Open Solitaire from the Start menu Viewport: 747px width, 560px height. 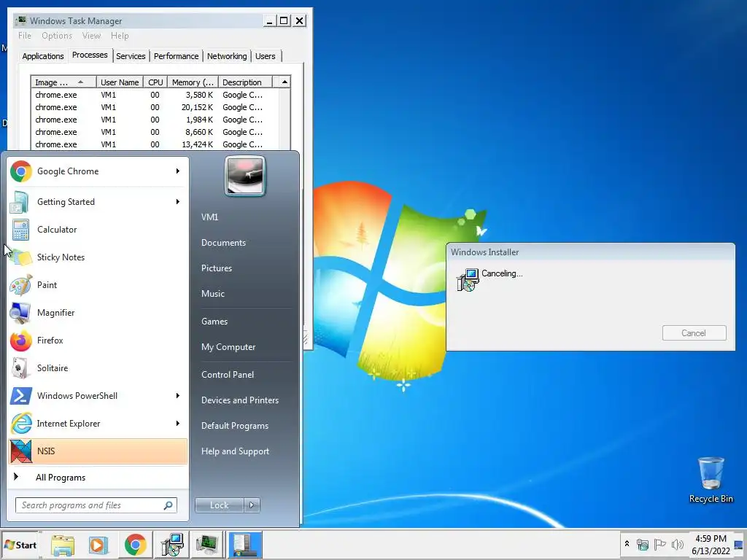point(98,368)
